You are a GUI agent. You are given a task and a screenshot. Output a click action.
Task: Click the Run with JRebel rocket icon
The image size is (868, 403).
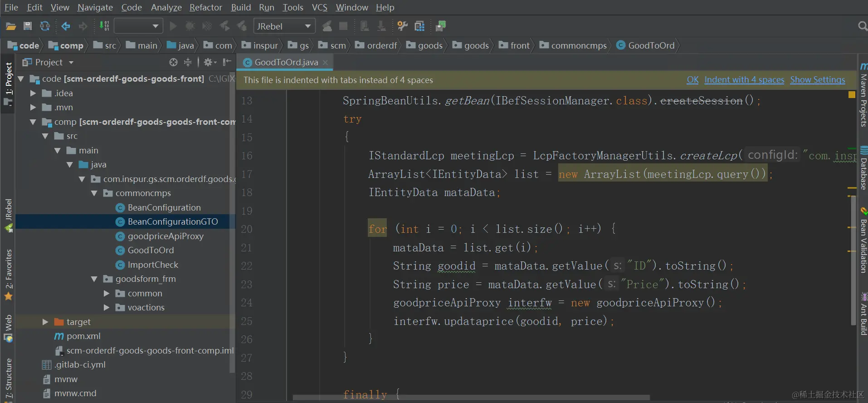point(224,26)
